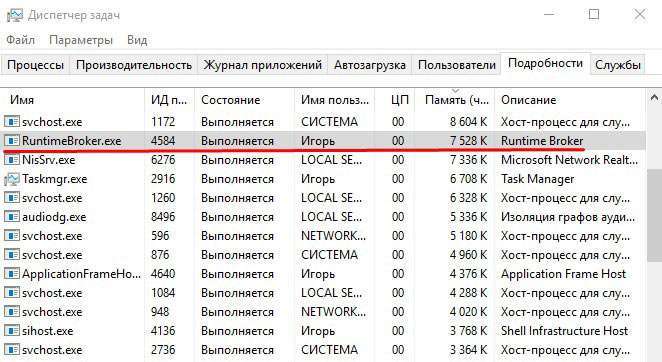Switch to the Пользователи tab

[x=457, y=65]
